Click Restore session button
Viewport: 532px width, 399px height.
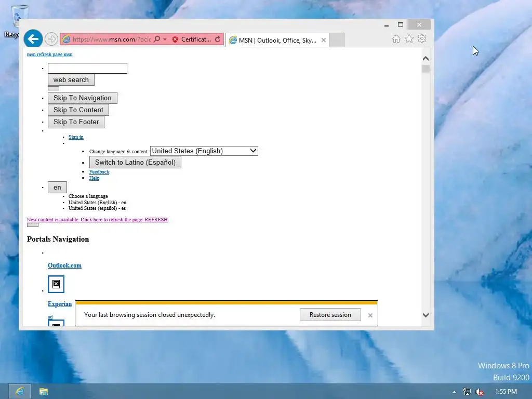(x=330, y=315)
